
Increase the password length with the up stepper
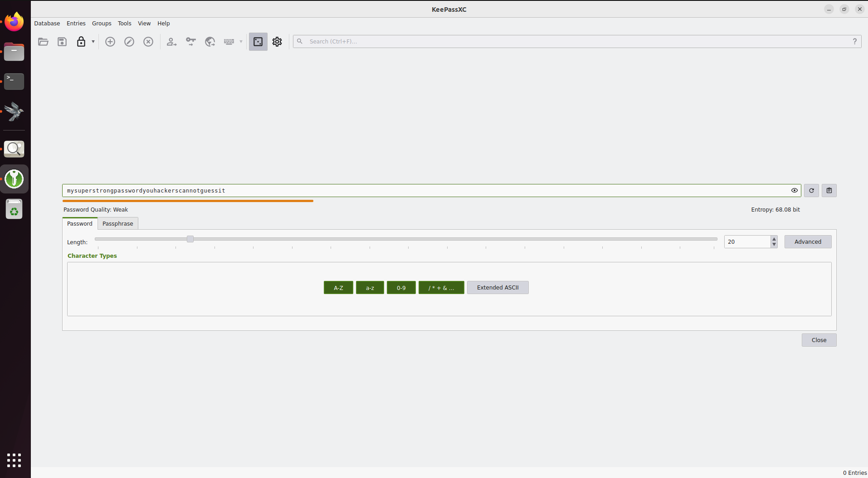click(774, 238)
